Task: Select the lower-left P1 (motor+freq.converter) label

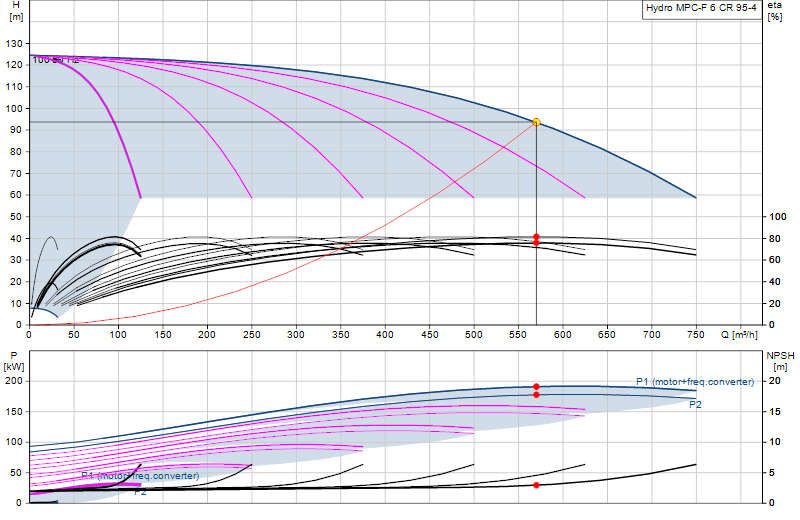Action: pyautogui.click(x=140, y=476)
